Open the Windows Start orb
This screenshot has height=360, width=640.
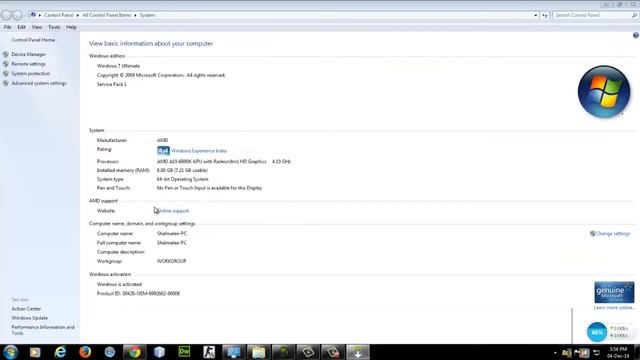click(x=10, y=352)
